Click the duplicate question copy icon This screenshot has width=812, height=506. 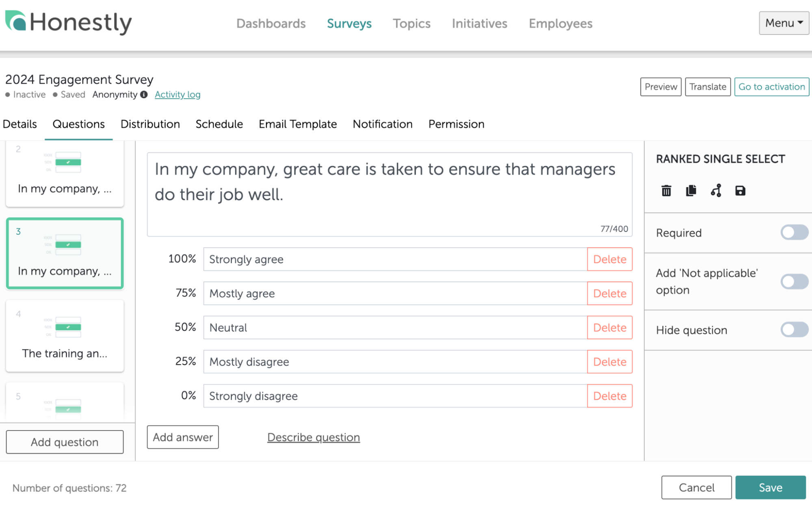point(691,190)
